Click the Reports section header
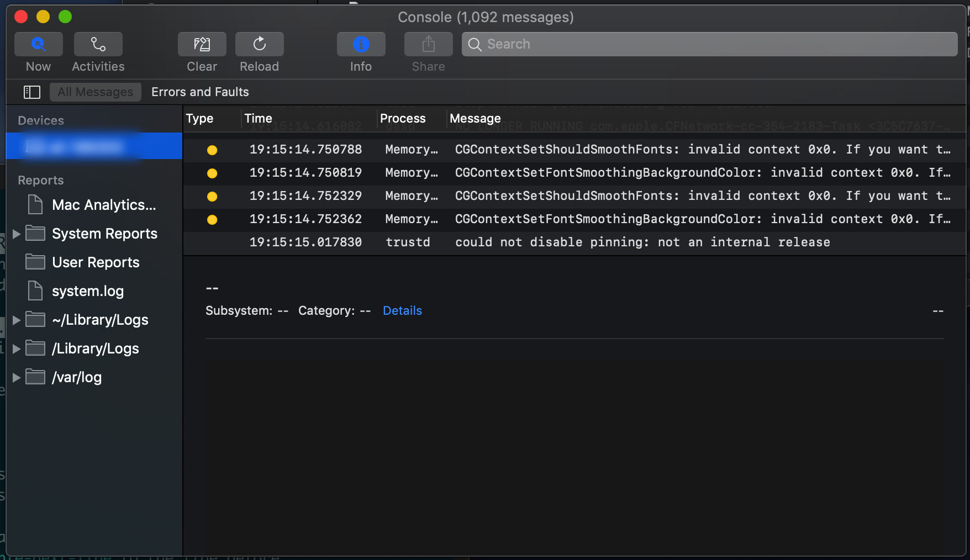The image size is (970, 560). pos(41,180)
